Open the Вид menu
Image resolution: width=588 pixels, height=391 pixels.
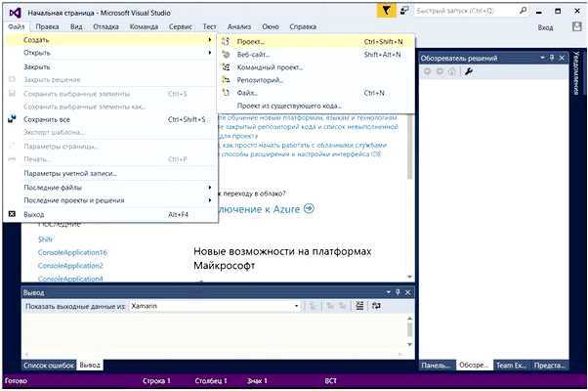coord(76,26)
